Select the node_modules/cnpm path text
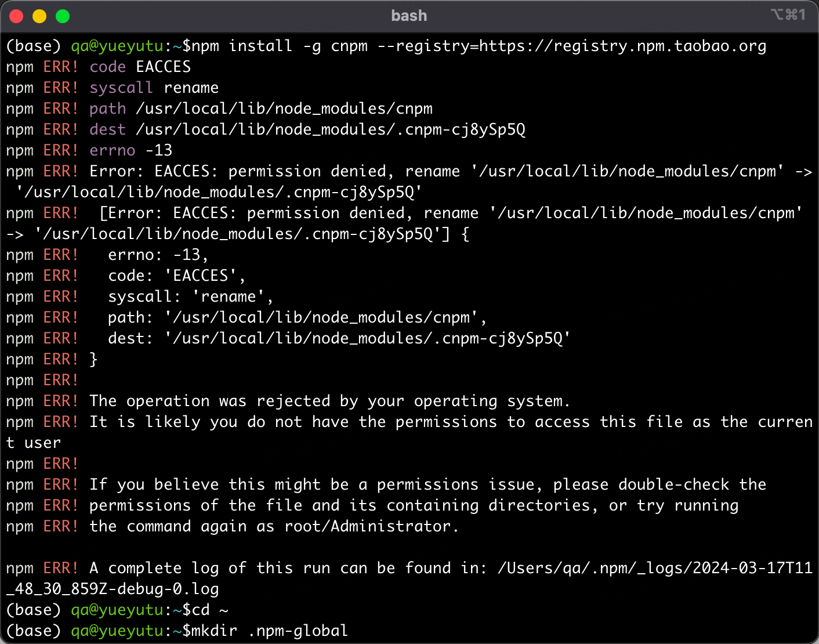 (x=284, y=108)
